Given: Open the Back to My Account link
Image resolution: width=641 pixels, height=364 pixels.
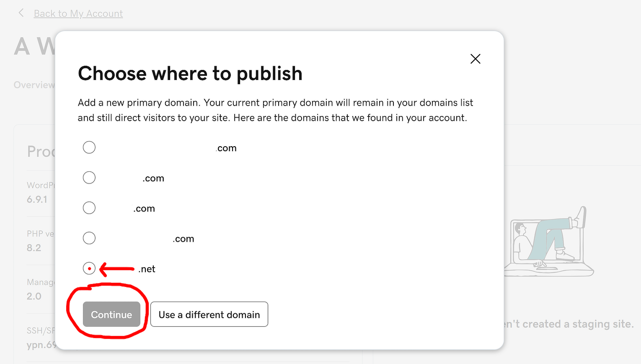Looking at the screenshot, I should pyautogui.click(x=78, y=13).
